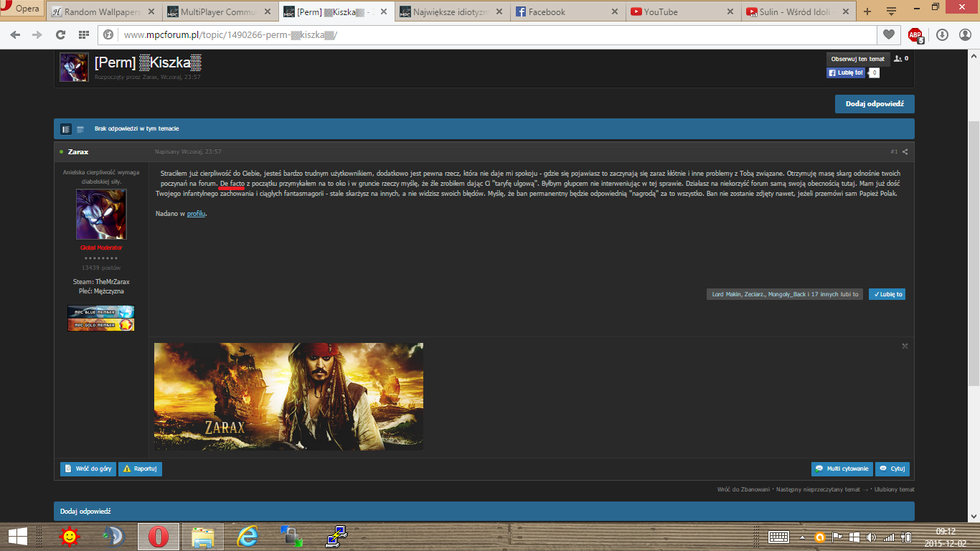Open the Speed Dial grid
The height and width of the screenshot is (551, 980).
coord(84,34)
